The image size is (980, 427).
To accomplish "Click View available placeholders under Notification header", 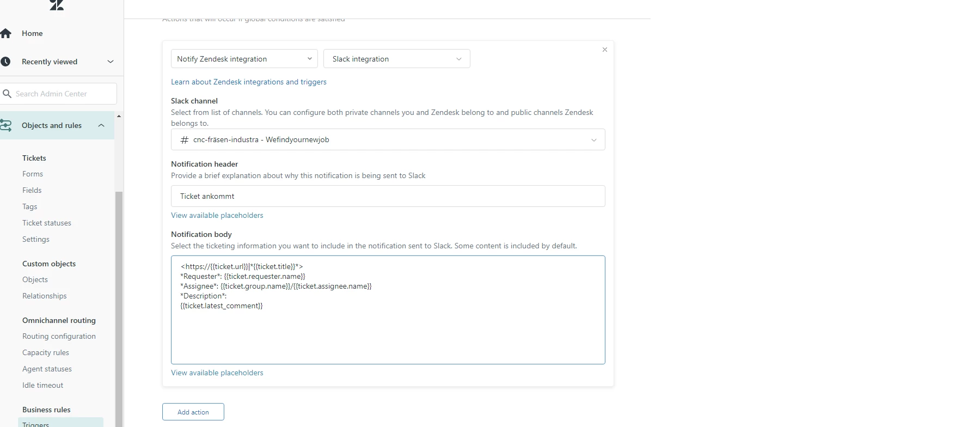I will [217, 215].
